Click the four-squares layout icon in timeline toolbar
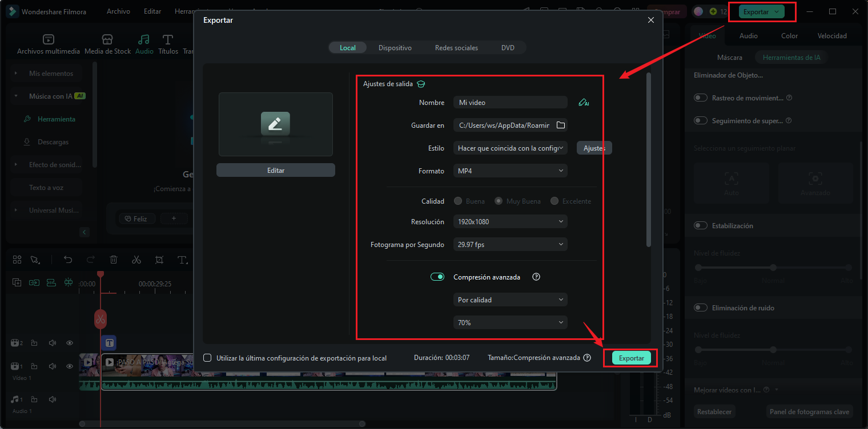868x429 pixels. click(17, 260)
